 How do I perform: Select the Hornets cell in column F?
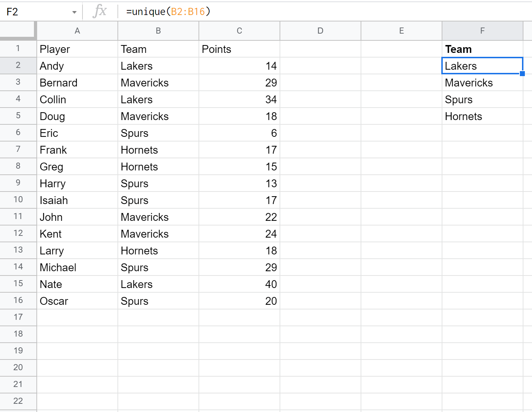(482, 116)
